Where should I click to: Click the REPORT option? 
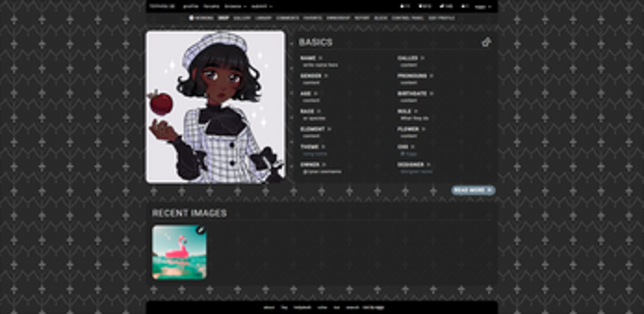coord(362,18)
